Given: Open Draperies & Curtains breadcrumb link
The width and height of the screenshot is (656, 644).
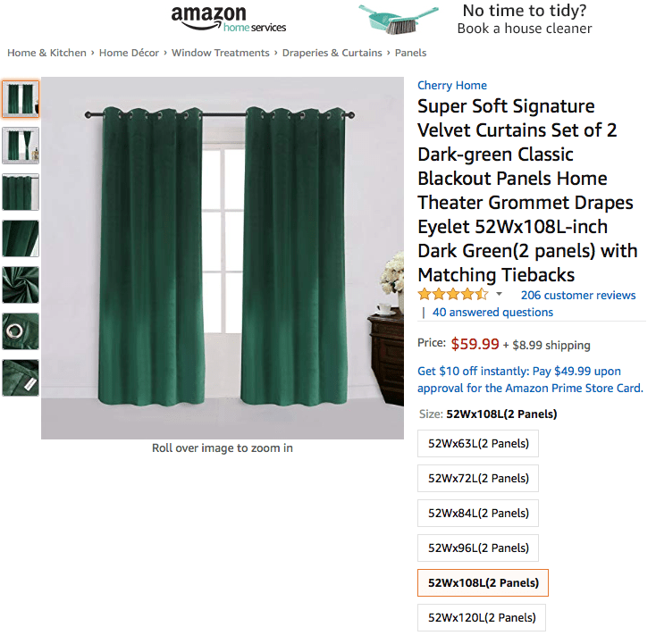Looking at the screenshot, I should coord(332,53).
